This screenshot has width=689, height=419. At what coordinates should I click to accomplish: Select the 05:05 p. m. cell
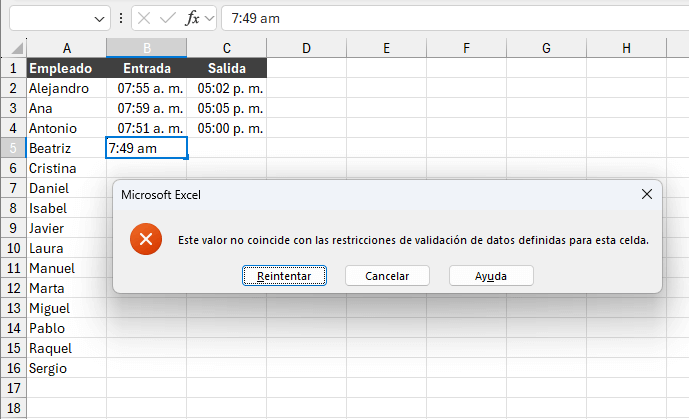(226, 108)
